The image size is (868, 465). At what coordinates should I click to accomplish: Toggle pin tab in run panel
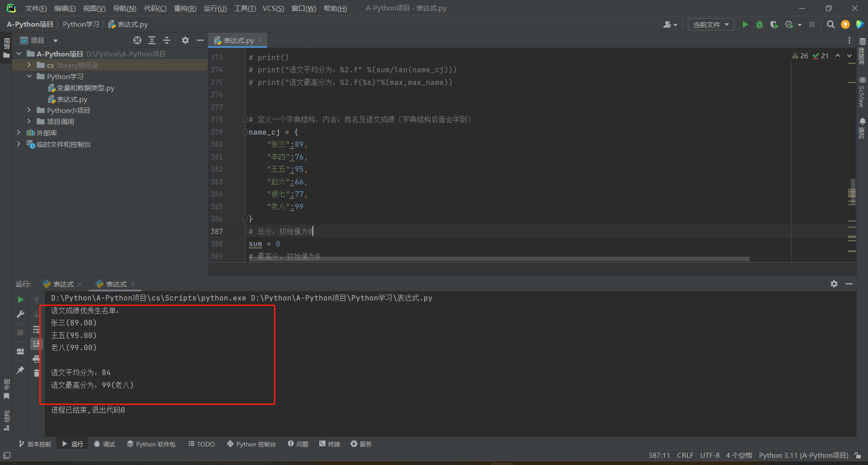pos(20,370)
